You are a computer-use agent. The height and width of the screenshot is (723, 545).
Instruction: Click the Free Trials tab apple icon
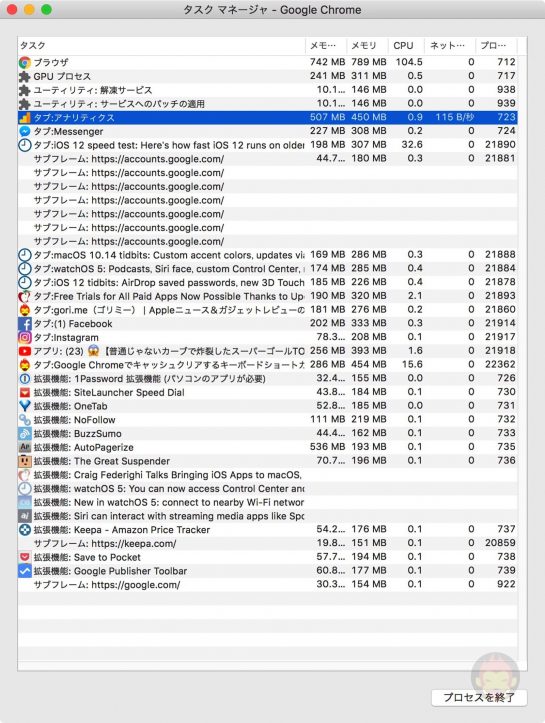coord(25,296)
